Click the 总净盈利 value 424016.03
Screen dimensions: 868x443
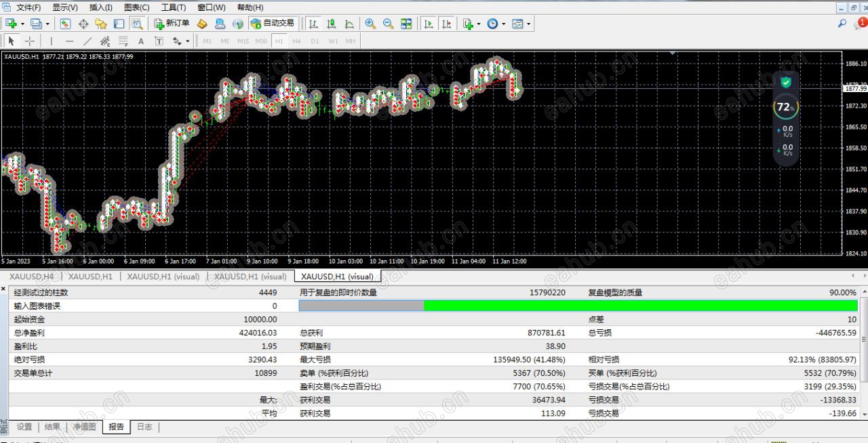pyautogui.click(x=258, y=333)
